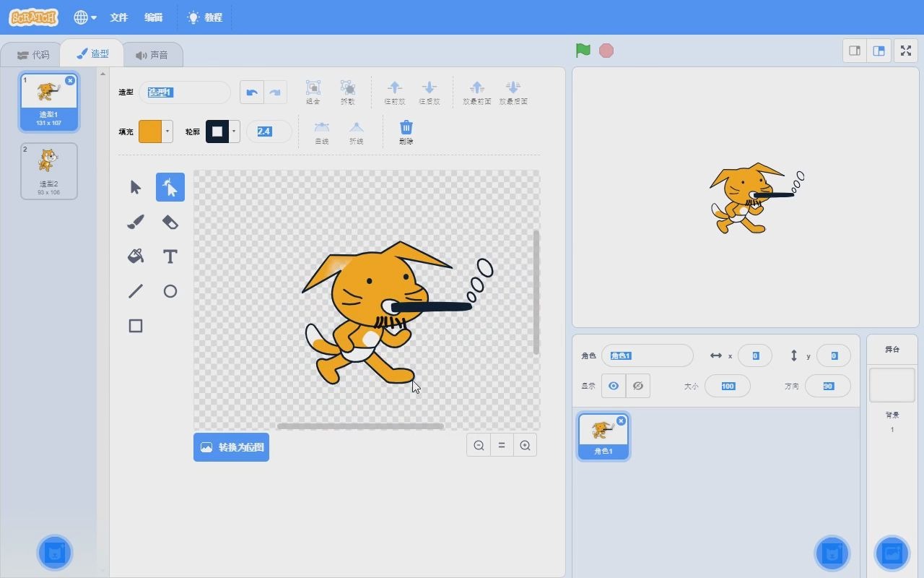This screenshot has height=578, width=924.
Task: Open the outline color dropdown arrow
Action: [x=235, y=131]
